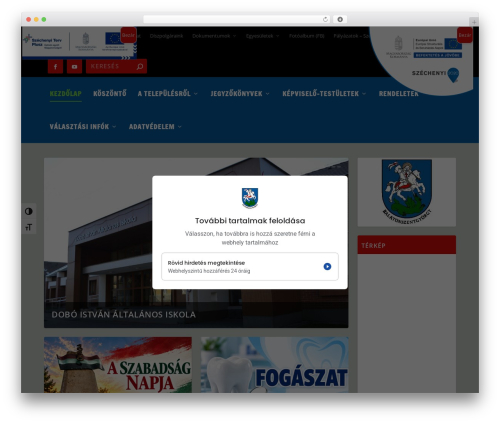Expand Választási infók dropdown
Screen dimensions: 500x423
point(83,127)
